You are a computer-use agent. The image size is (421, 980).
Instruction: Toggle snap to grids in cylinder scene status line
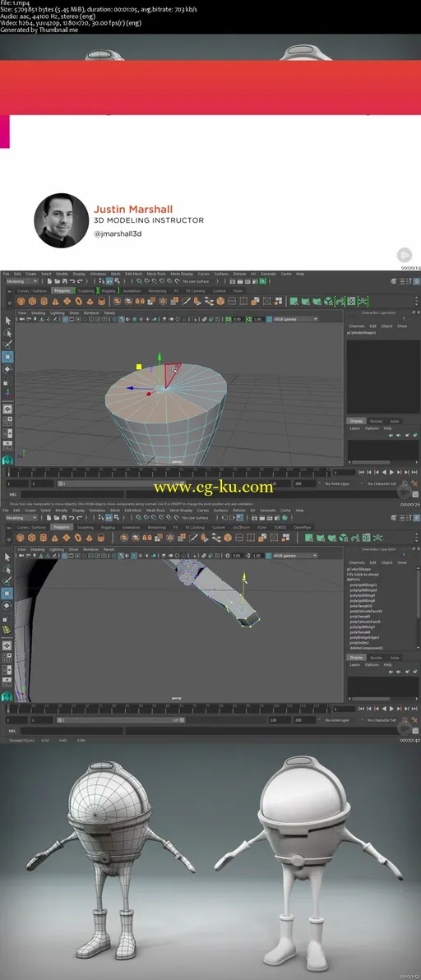pyautogui.click(x=139, y=281)
